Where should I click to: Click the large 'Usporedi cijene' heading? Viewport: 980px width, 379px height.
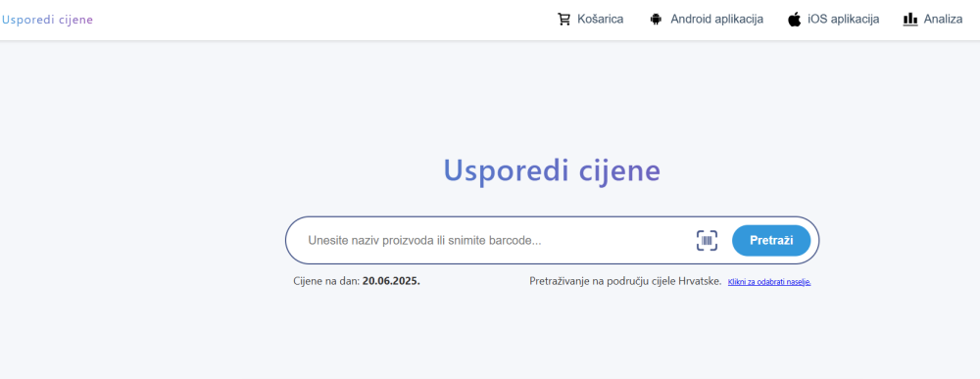(552, 170)
